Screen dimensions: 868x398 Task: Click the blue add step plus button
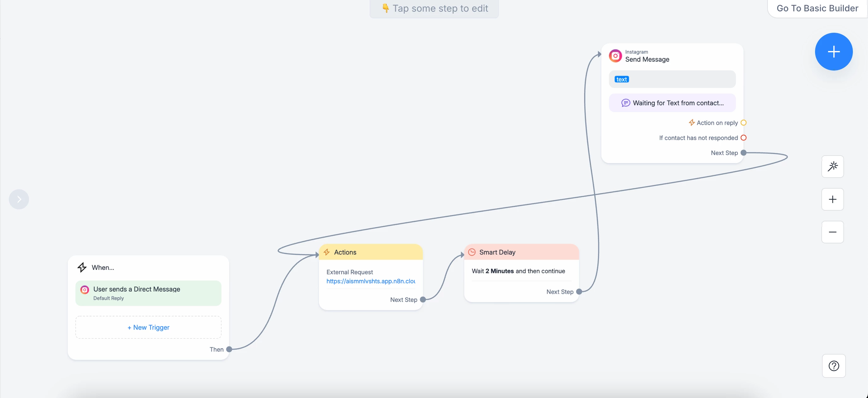pos(833,52)
